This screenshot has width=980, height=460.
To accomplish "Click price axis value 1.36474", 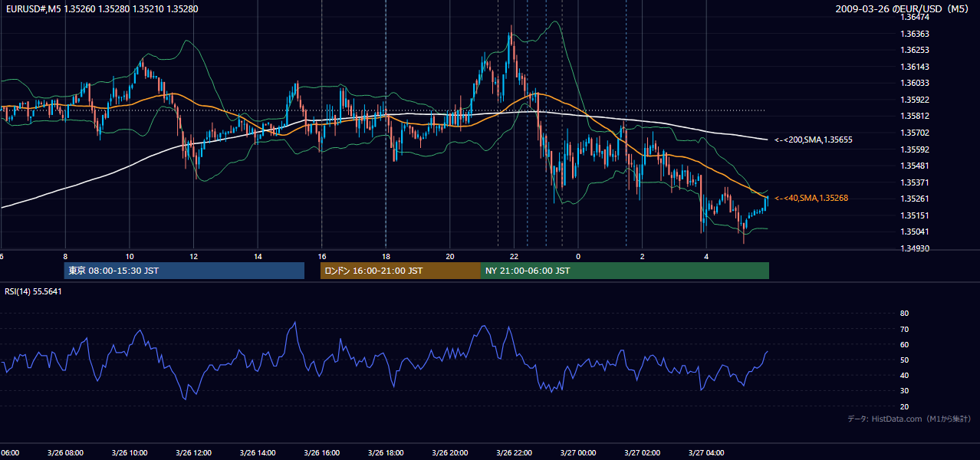I will click(x=914, y=17).
